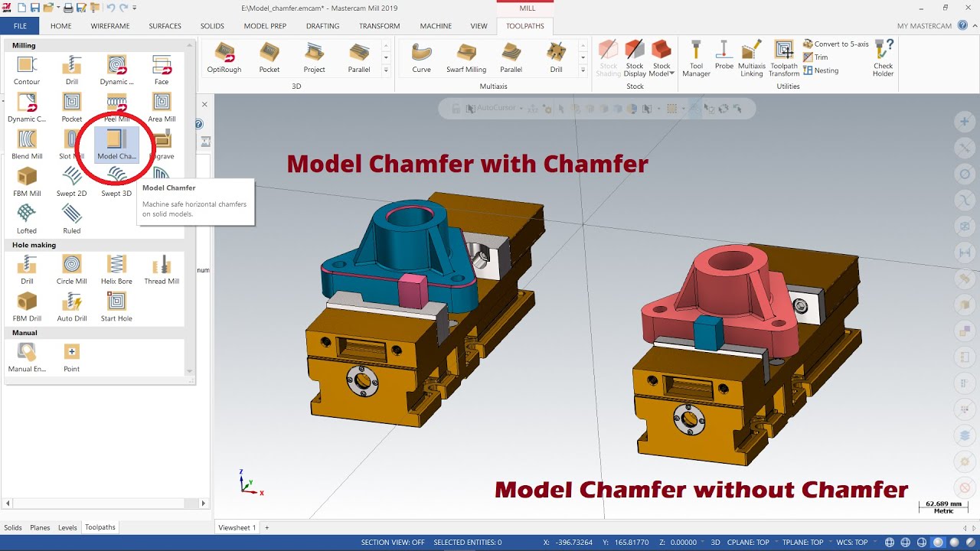
Task: Select the Pocket toolpath in Milling gallery
Action: tap(71, 107)
